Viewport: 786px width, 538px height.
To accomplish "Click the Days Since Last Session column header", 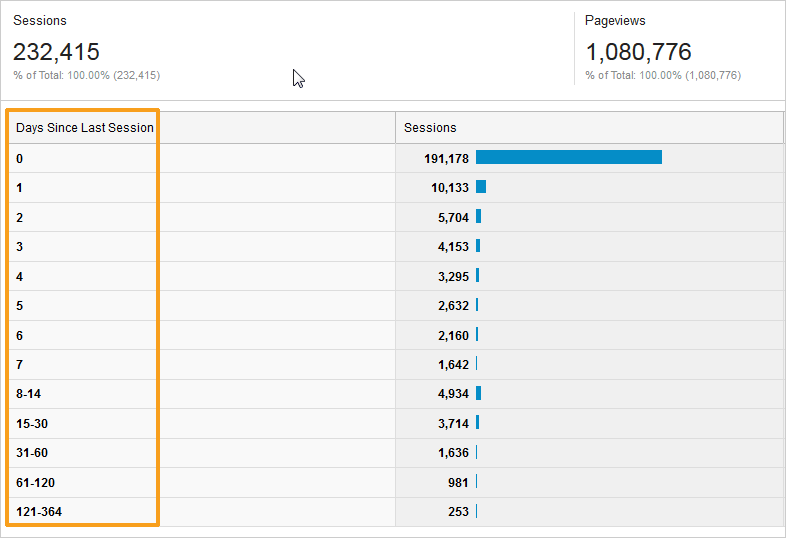I will pyautogui.click(x=85, y=128).
